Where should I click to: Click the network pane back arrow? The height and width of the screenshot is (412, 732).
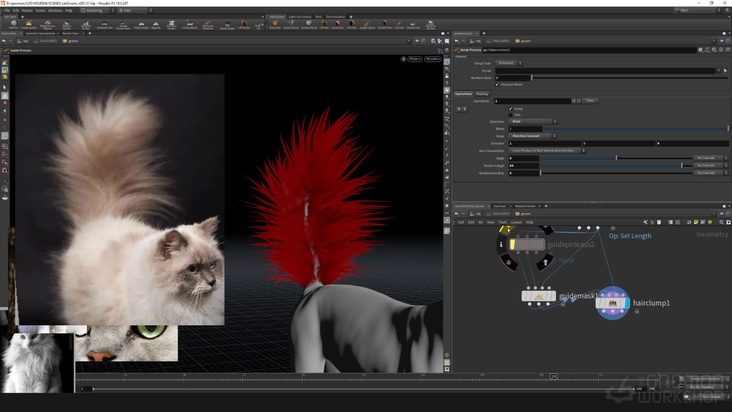coord(457,214)
